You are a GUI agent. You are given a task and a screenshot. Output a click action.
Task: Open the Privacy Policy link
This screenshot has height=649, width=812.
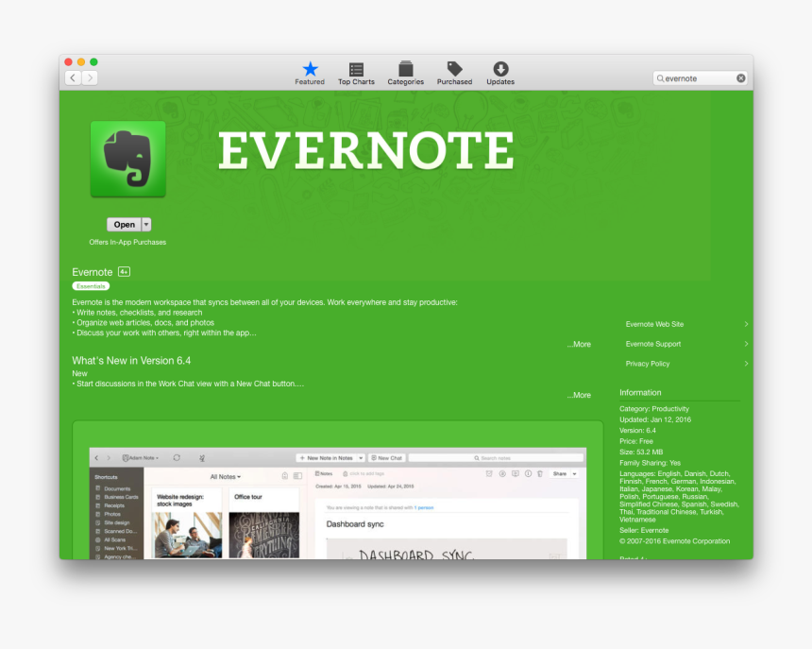click(x=648, y=364)
